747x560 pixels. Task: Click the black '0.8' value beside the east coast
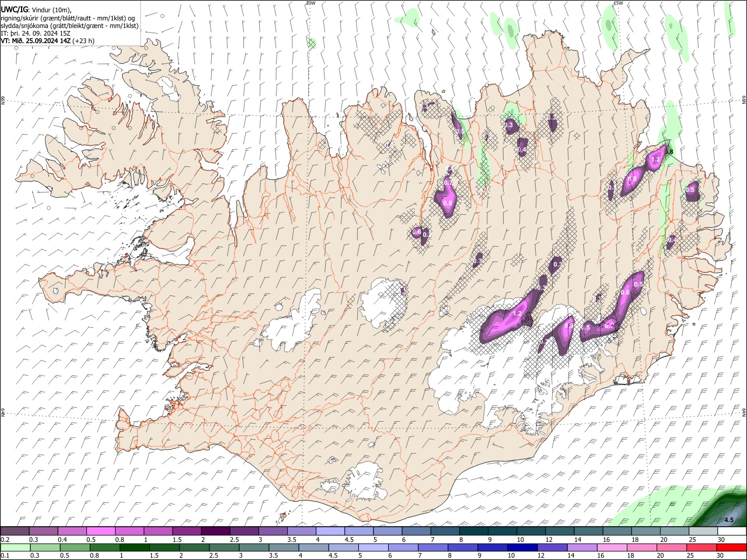669,152
